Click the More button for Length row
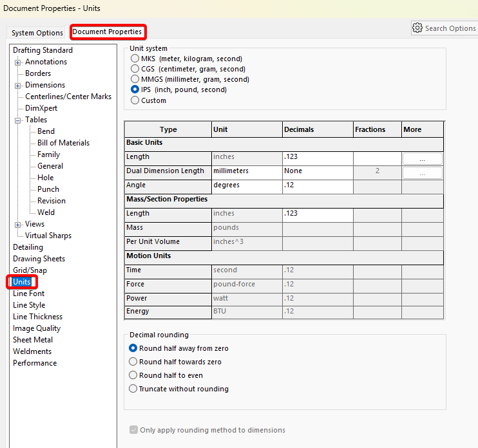 [422, 159]
